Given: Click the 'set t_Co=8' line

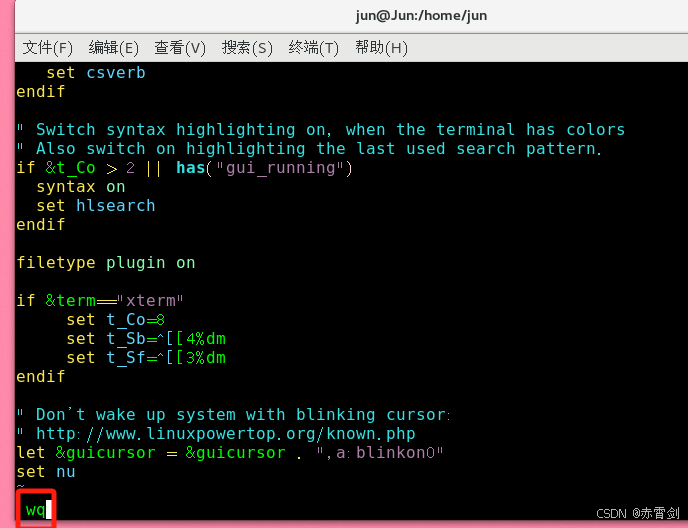Looking at the screenshot, I should pyautogui.click(x=115, y=320).
